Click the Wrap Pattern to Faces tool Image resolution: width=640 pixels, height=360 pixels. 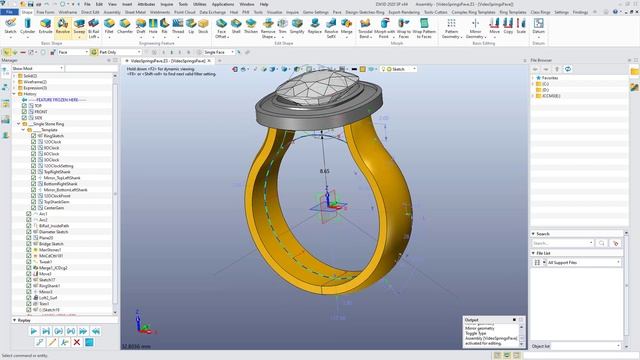(x=424, y=28)
